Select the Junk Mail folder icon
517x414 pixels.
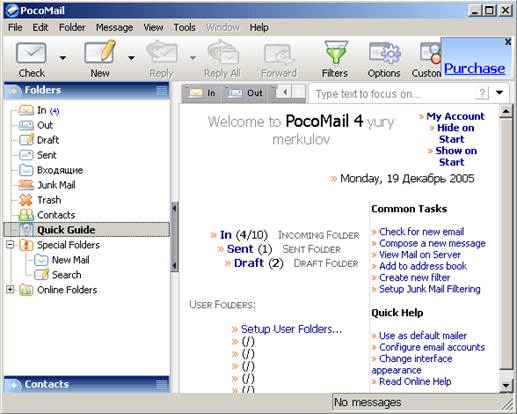coord(26,185)
